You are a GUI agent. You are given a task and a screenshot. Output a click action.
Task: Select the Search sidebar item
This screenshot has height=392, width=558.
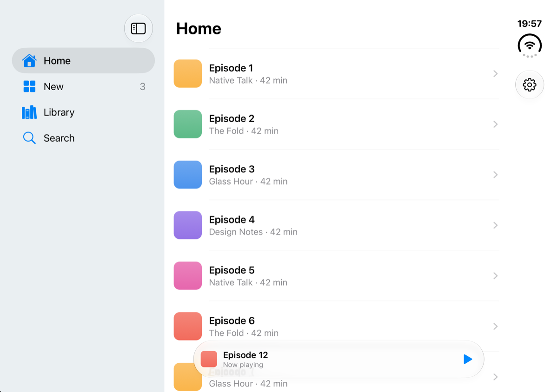click(x=83, y=138)
